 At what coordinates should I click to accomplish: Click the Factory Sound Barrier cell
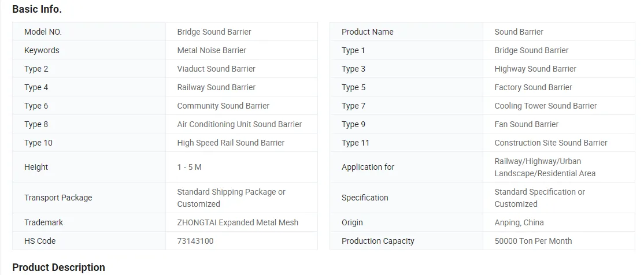click(x=533, y=87)
